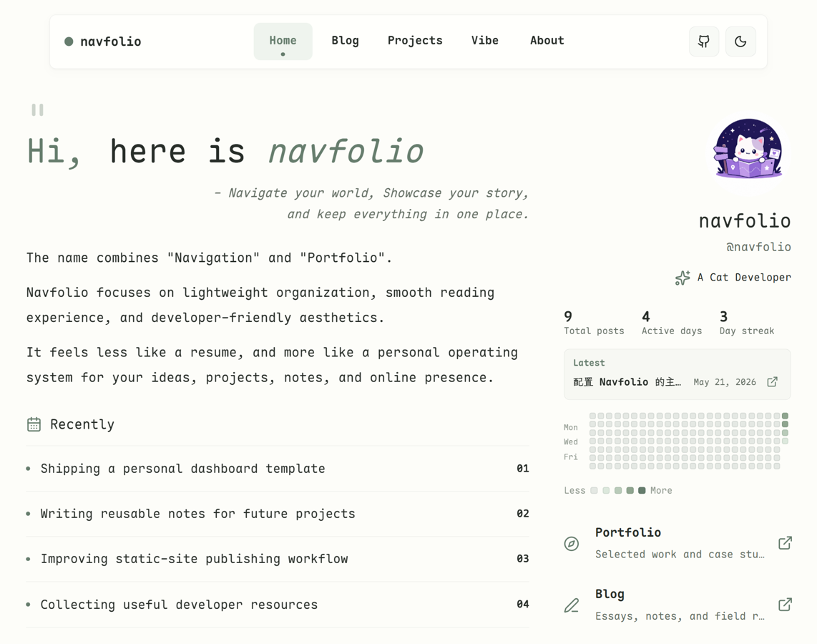817x644 pixels.
Task: Go to the Vibe page
Action: tap(484, 41)
